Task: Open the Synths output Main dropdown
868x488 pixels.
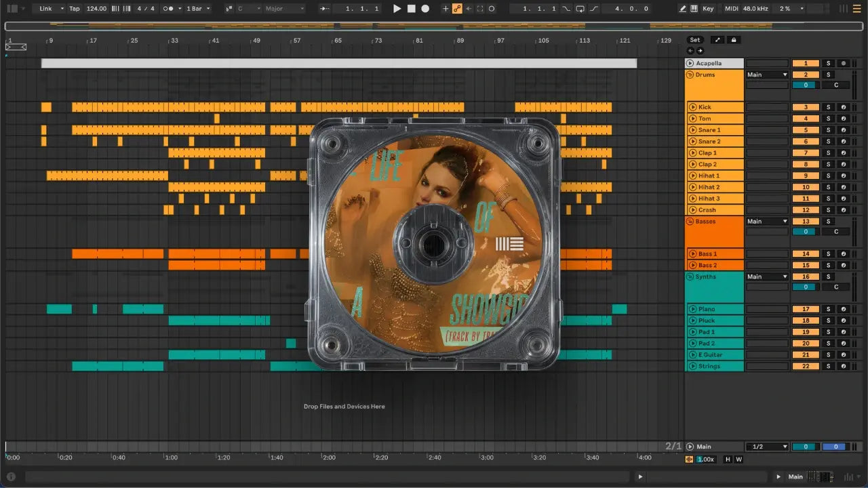Action: [x=767, y=277]
